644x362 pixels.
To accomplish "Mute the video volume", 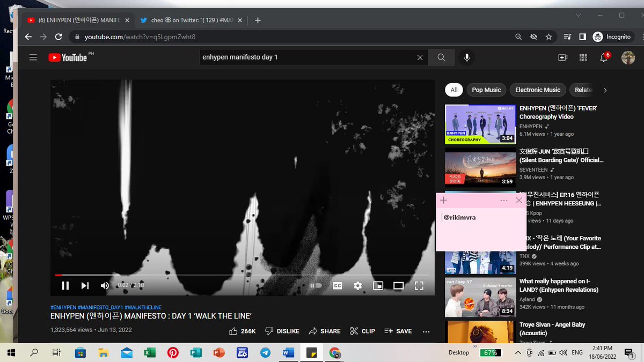I will pos(105,285).
